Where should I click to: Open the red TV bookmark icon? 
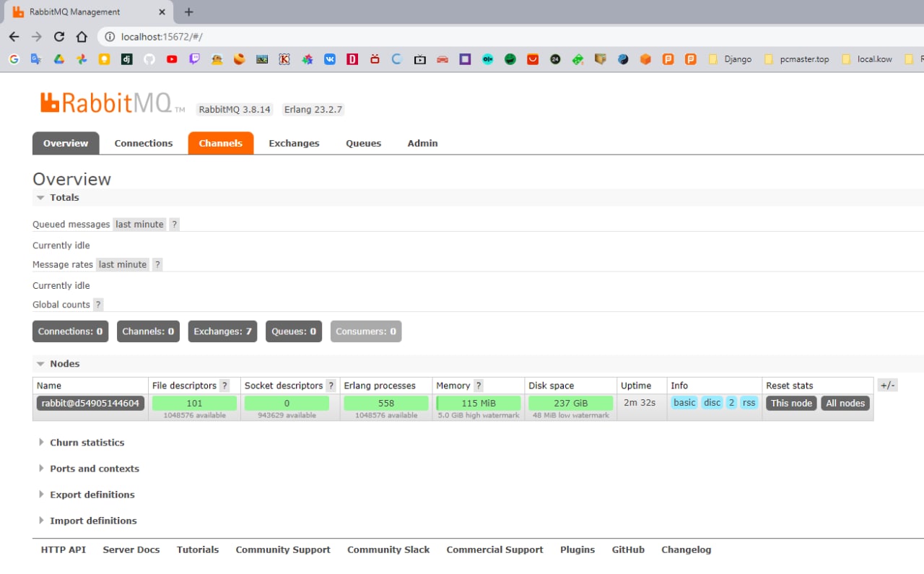coord(375,59)
